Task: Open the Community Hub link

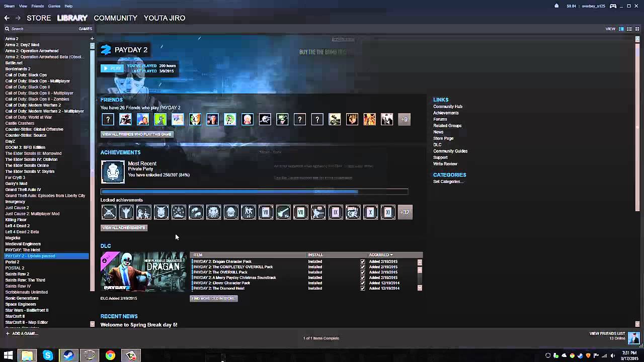Action: click(448, 107)
